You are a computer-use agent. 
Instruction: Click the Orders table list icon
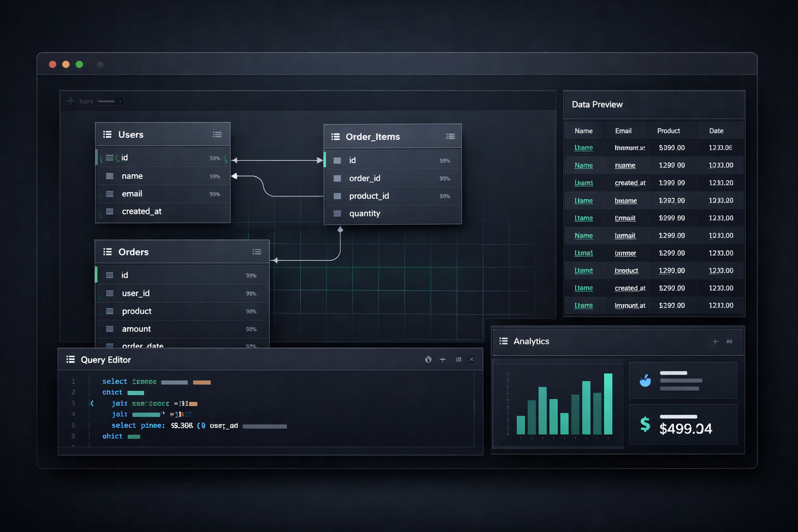108,252
